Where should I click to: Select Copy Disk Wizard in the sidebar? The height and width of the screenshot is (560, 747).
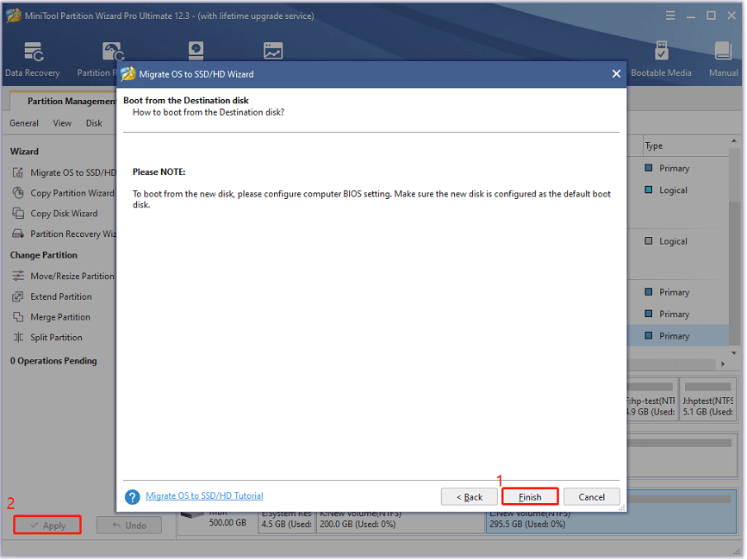point(64,214)
